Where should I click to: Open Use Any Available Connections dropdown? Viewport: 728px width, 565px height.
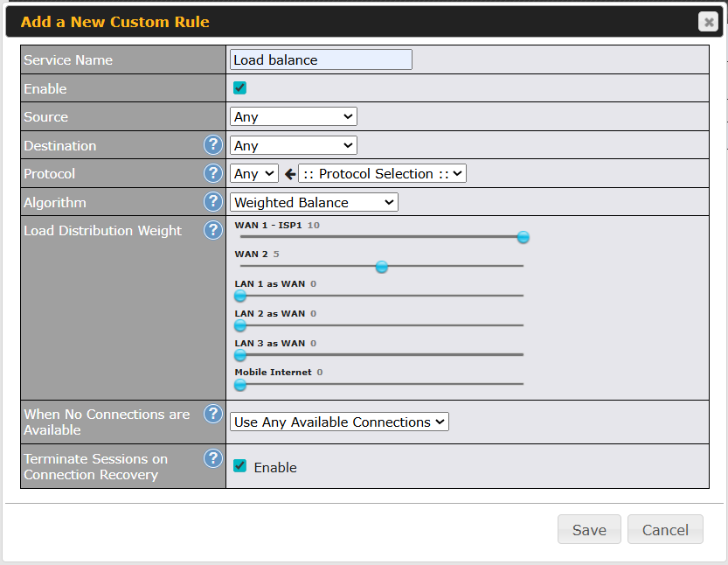339,422
